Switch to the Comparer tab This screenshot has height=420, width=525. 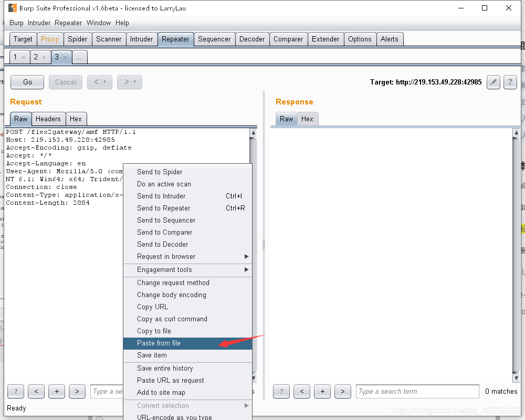288,39
